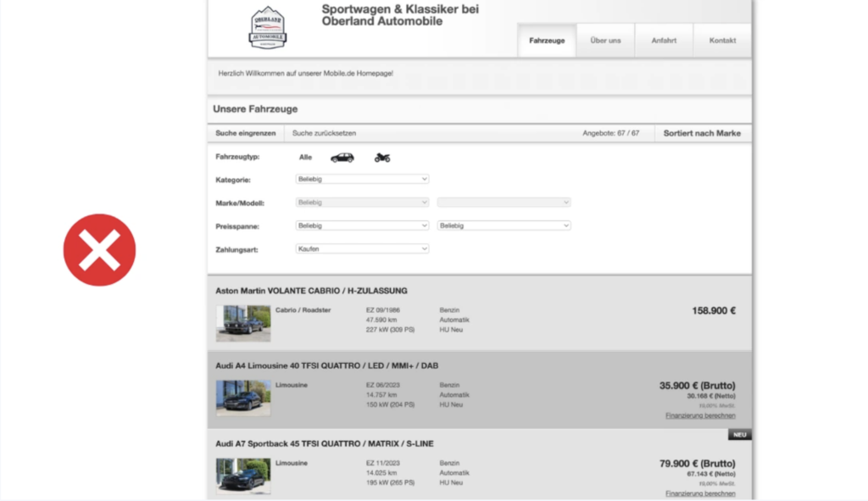Expand the maximum Preisspanne dropdown
Image resolution: width=868 pixels, height=501 pixels.
[x=504, y=225]
